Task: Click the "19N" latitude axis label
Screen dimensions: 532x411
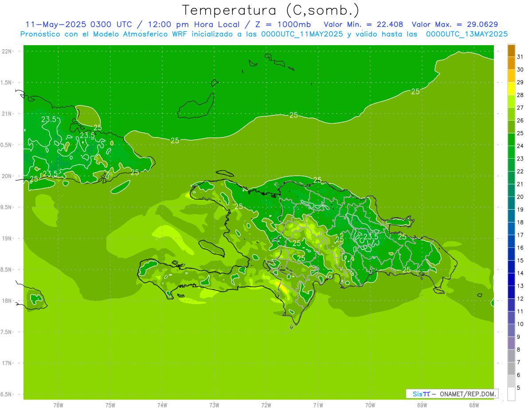Action: (8, 239)
